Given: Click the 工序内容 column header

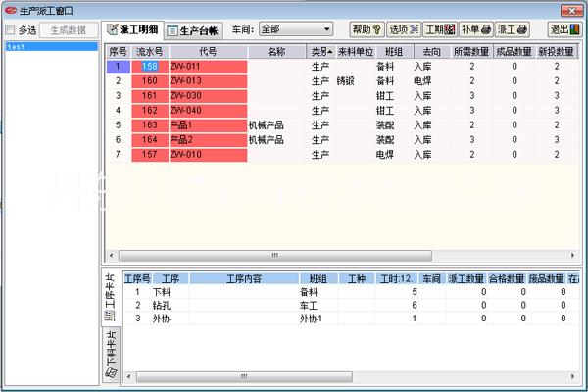Looking at the screenshot, I should click(x=244, y=278).
